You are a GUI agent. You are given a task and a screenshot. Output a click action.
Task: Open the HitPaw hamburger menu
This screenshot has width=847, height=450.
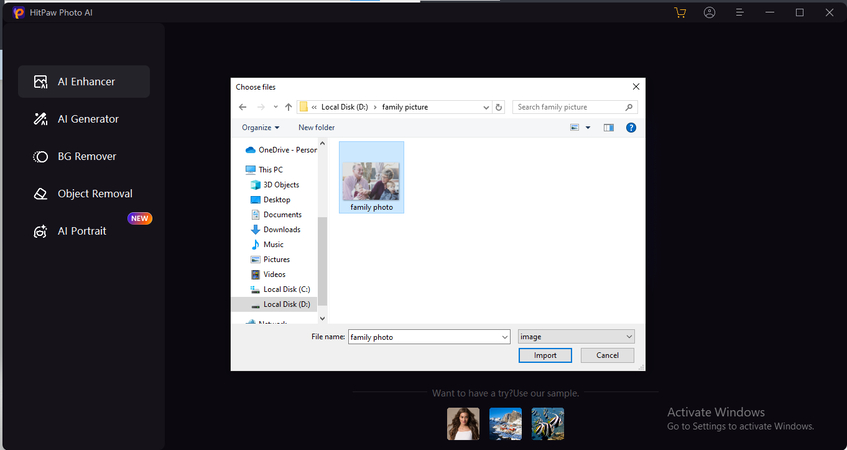pyautogui.click(x=740, y=12)
